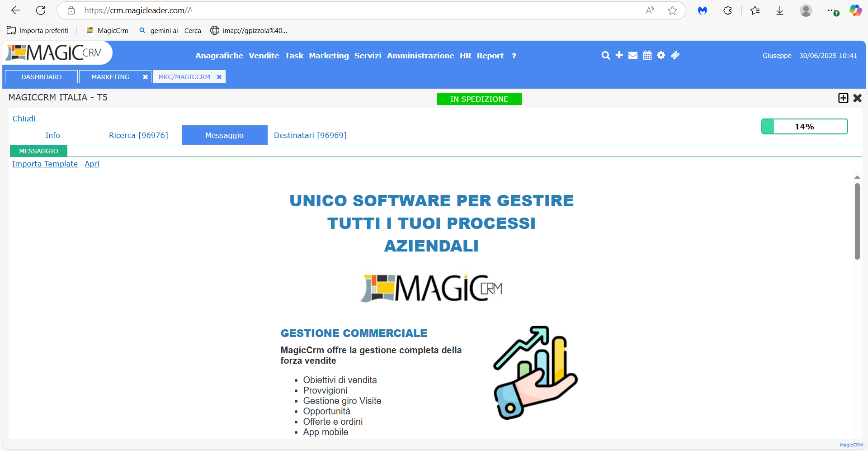This screenshot has width=868, height=451.
Task: Open browser settings and more menu
Action: coord(832,10)
